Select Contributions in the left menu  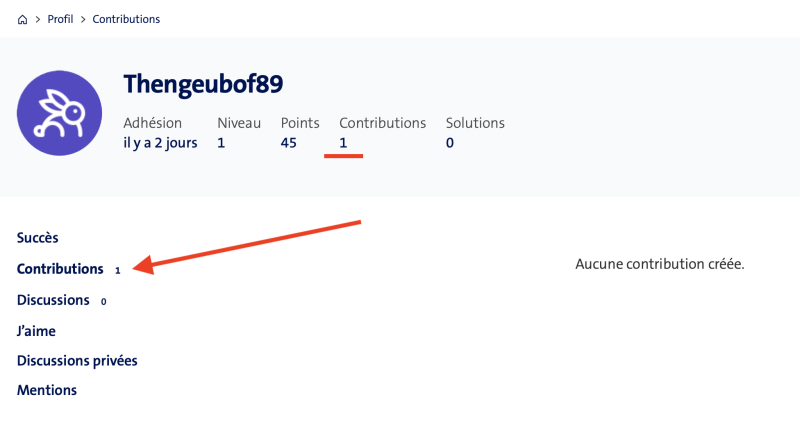[x=60, y=269]
